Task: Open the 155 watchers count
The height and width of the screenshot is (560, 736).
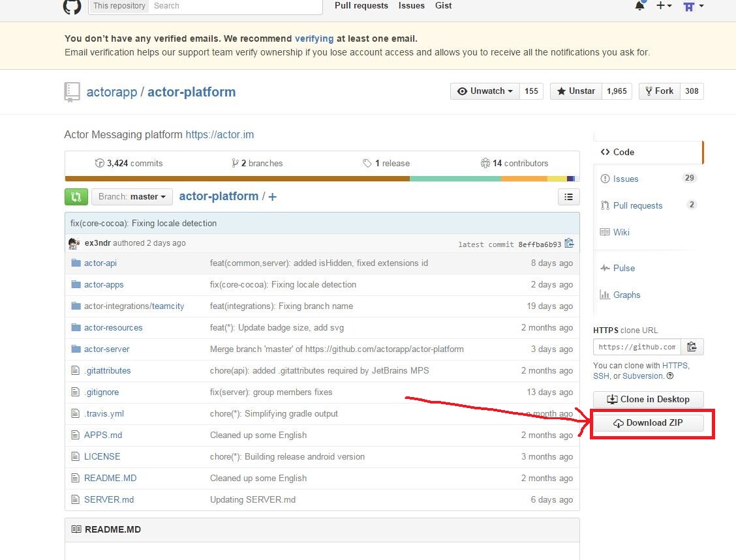Action: (531, 91)
